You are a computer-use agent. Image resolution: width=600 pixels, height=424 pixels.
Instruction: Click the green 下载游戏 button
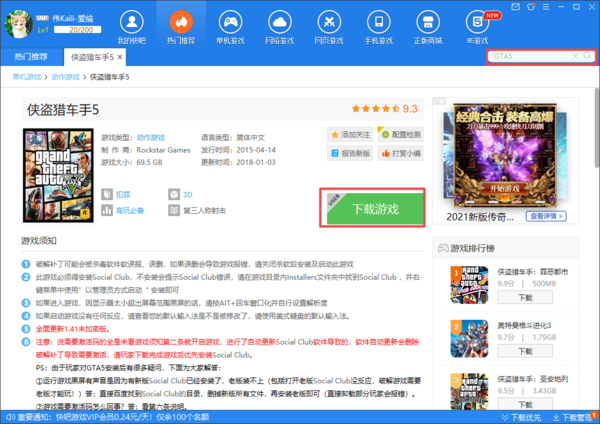pyautogui.click(x=374, y=209)
